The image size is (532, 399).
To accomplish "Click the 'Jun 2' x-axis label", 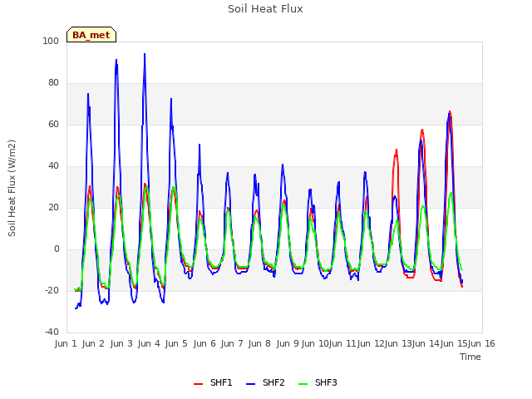I will click(93, 343).
